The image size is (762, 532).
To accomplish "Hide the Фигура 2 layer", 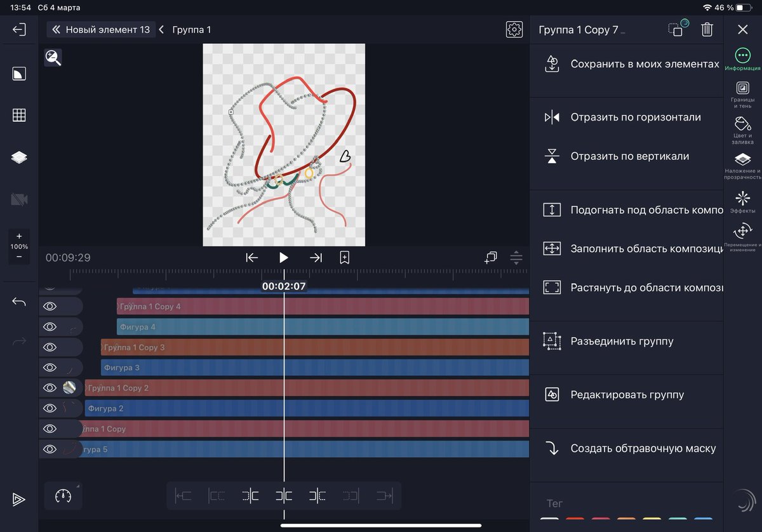I will pyautogui.click(x=50, y=408).
